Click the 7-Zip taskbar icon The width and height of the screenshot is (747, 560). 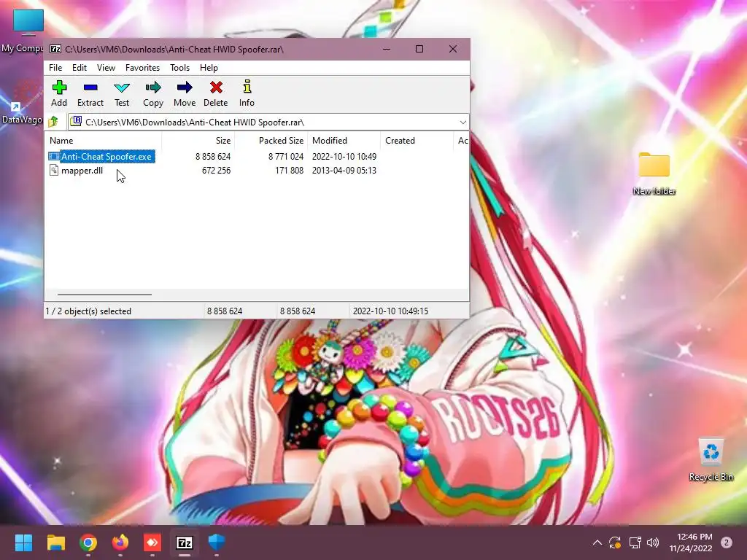pyautogui.click(x=185, y=542)
